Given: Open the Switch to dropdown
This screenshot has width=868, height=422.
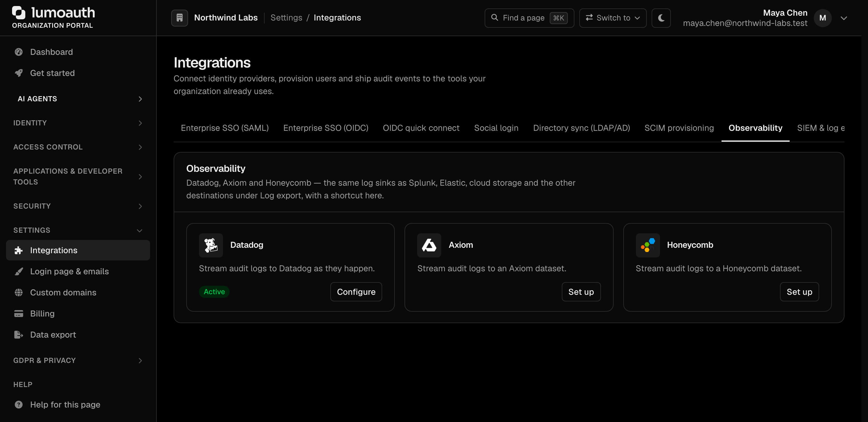Looking at the screenshot, I should (x=613, y=18).
